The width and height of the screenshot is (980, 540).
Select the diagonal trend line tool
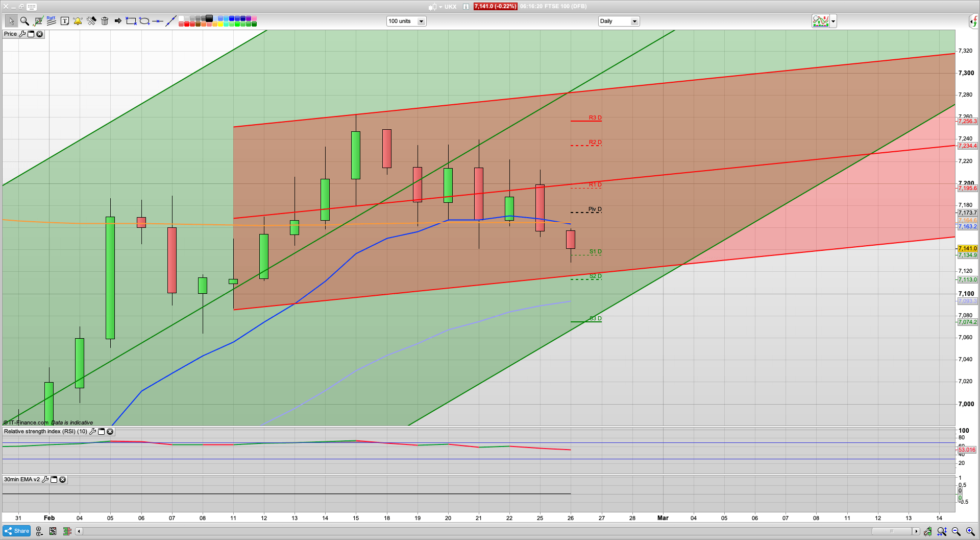171,21
